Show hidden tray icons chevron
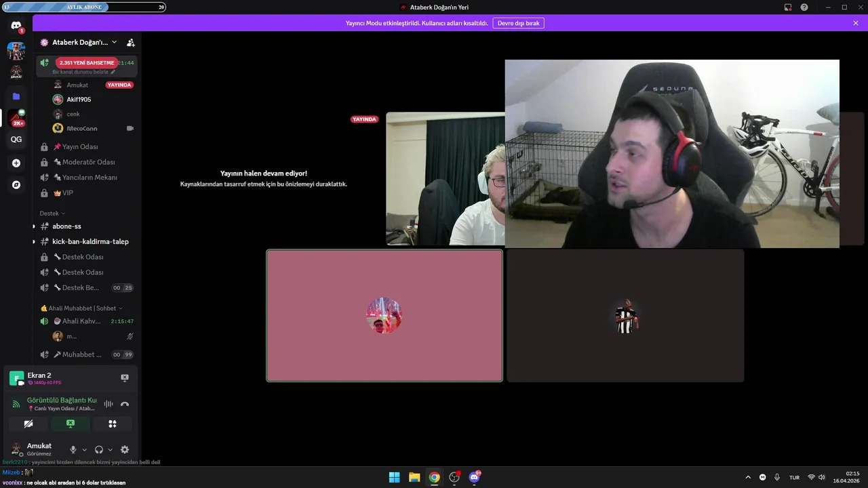 click(x=748, y=477)
